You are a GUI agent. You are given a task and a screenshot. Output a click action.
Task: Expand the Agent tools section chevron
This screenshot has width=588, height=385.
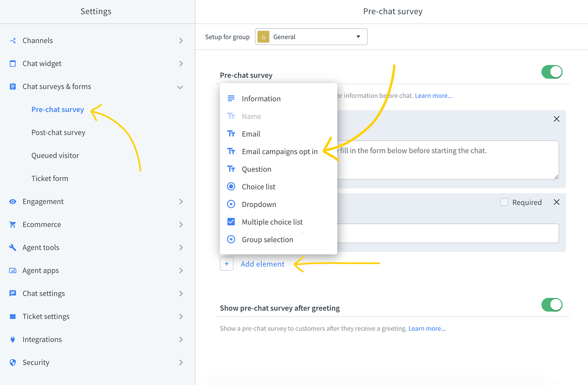tap(181, 248)
